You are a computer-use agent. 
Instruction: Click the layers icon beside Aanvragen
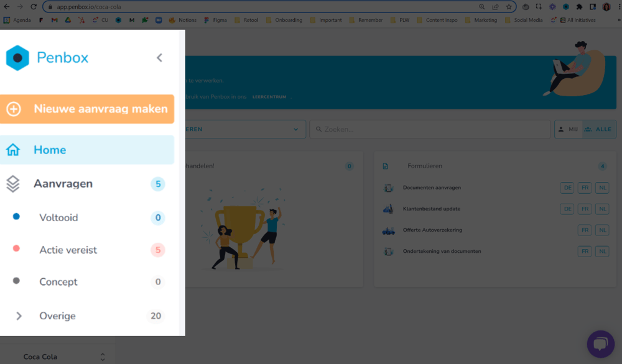[x=12, y=184]
